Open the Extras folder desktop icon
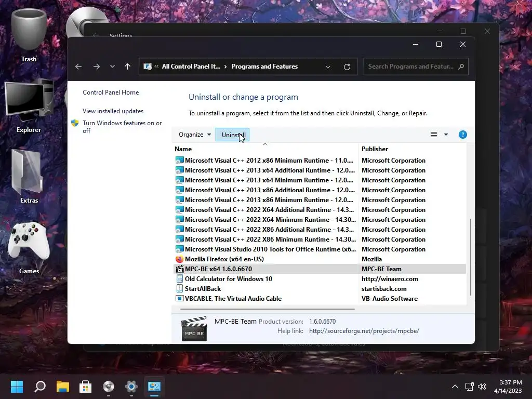Viewport: 532px width, 399px height. [x=29, y=177]
